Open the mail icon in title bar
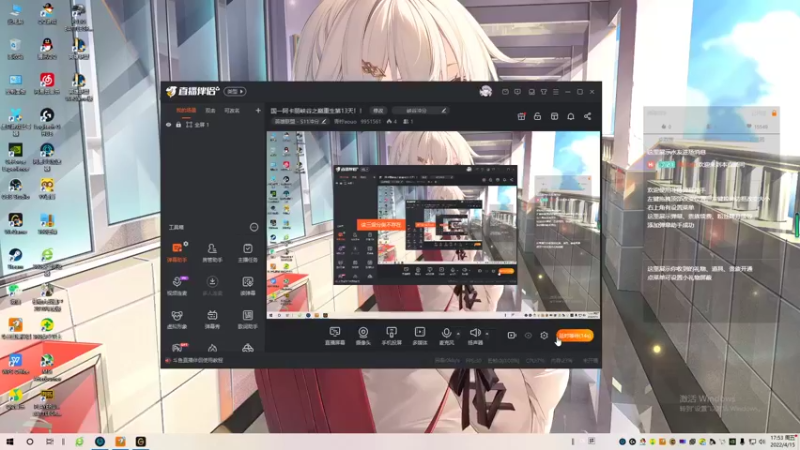Image resolution: width=800 pixels, height=450 pixels. [x=505, y=92]
